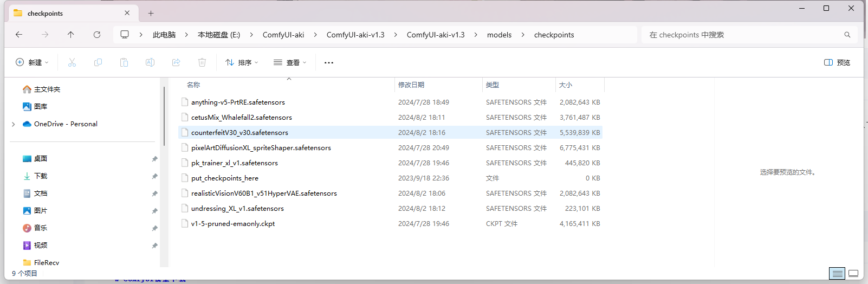Expand the OneDrive - Personal tree node
Viewport: 868px width, 284px height.
coord(14,124)
